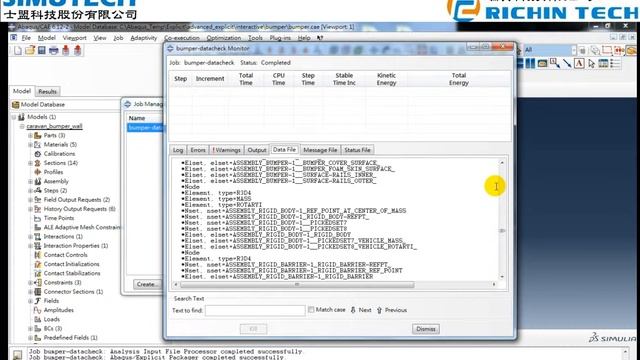The width and height of the screenshot is (640, 360).
Task: Expand the Parts (3) tree node
Action: click(x=30, y=136)
